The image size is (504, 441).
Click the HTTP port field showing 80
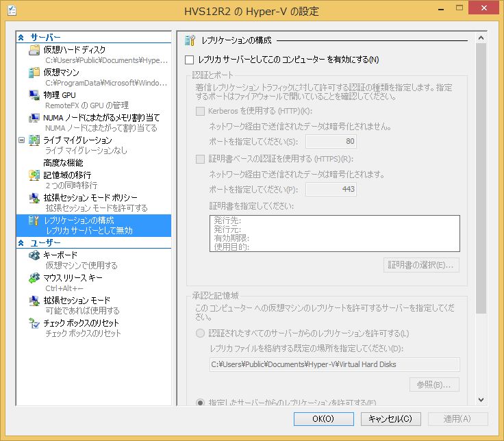pos(331,142)
